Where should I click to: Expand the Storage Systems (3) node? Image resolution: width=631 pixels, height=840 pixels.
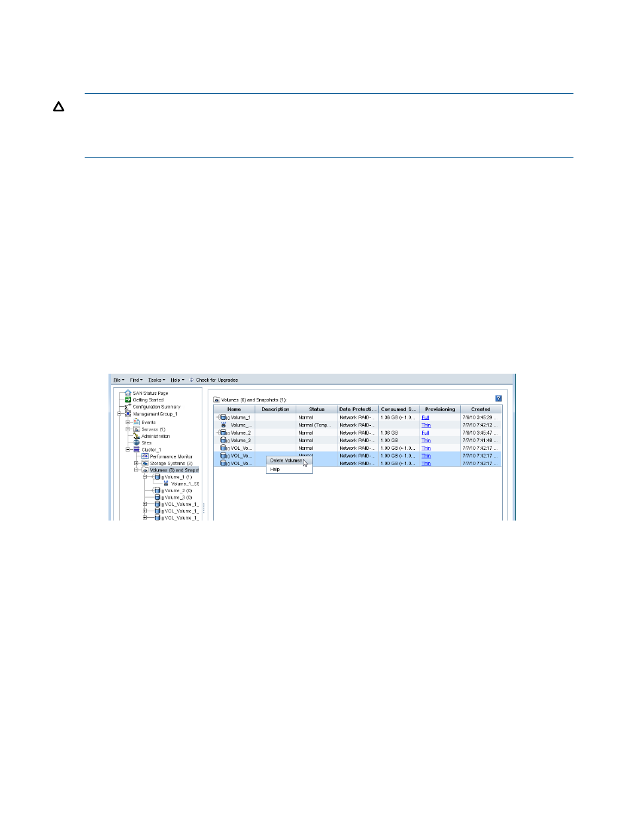137,464
